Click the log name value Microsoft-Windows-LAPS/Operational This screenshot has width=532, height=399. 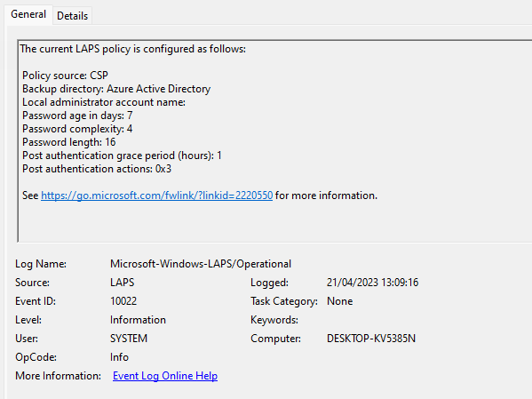pos(201,264)
